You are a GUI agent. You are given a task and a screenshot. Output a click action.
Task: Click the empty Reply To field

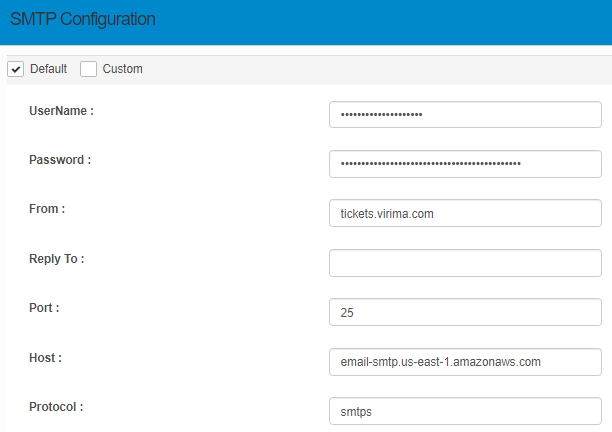(x=465, y=263)
